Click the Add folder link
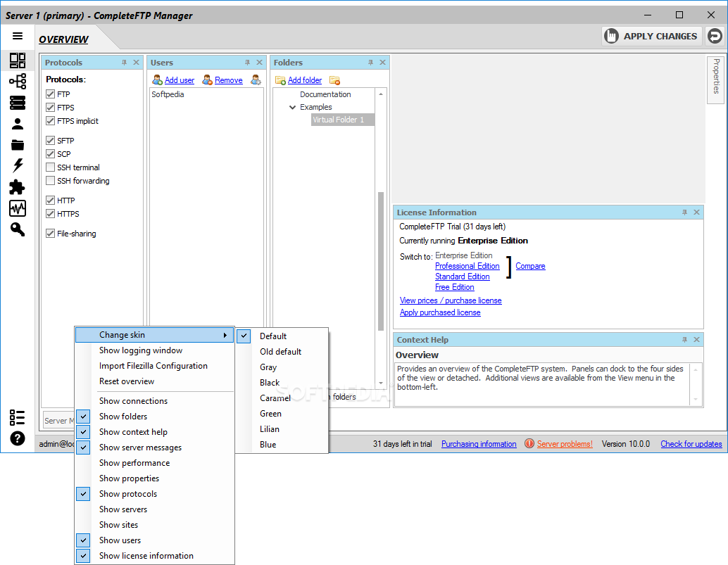This screenshot has height=565, width=728. pos(305,80)
